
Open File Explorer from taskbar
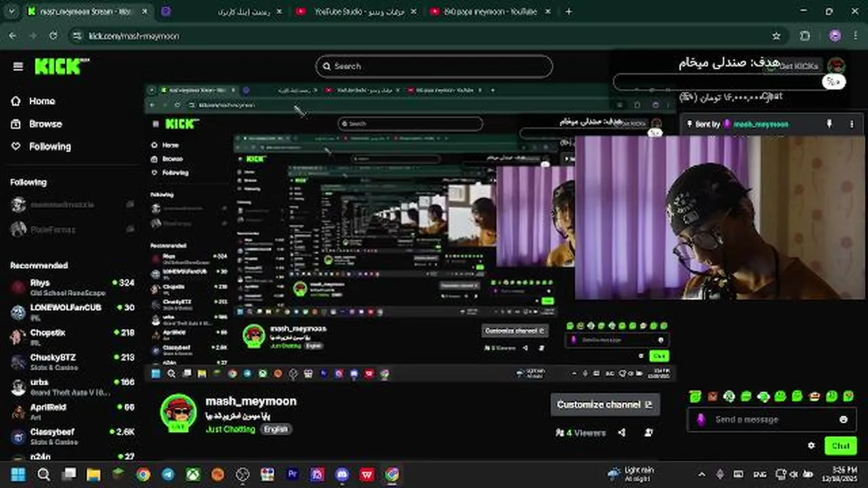pos(93,474)
